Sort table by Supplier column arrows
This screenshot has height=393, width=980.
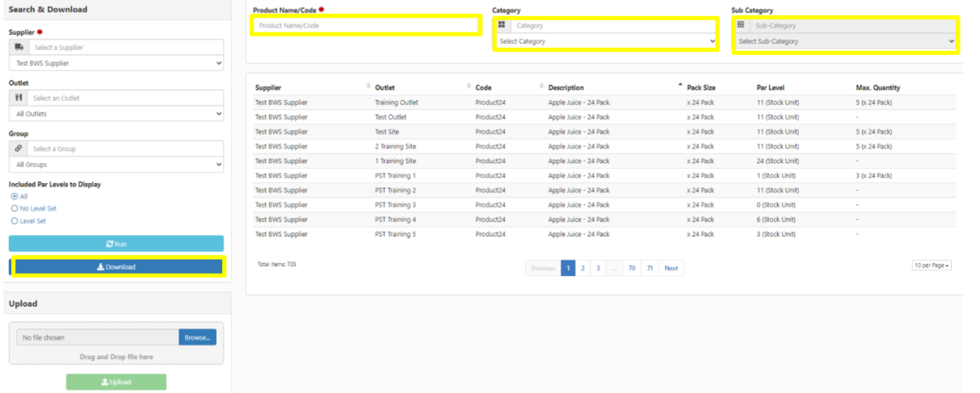pos(368,86)
